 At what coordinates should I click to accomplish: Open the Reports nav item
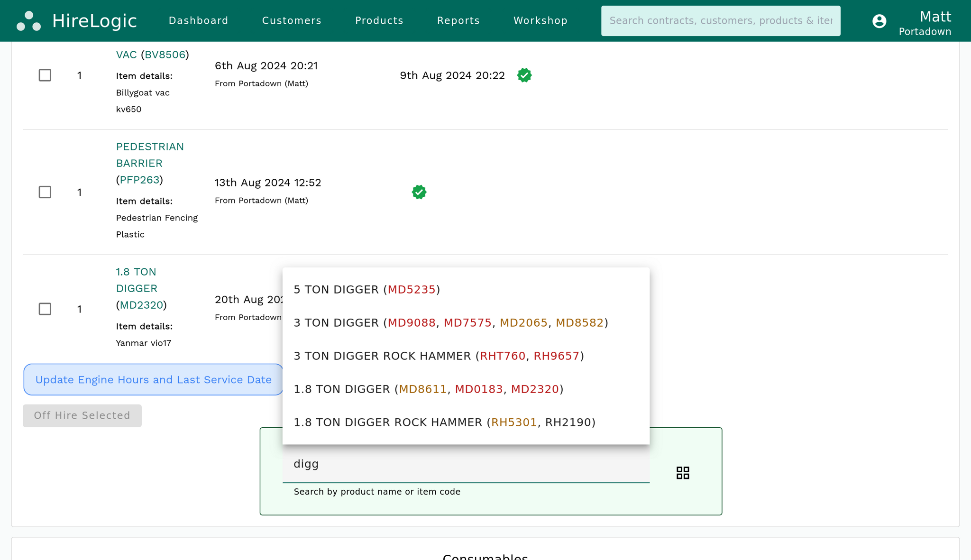coord(458,21)
